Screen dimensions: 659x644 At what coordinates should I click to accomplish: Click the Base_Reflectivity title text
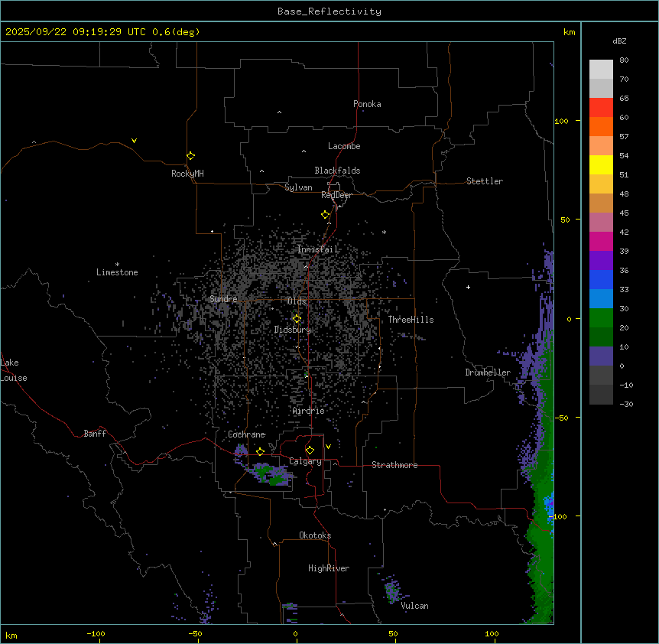[x=329, y=11]
